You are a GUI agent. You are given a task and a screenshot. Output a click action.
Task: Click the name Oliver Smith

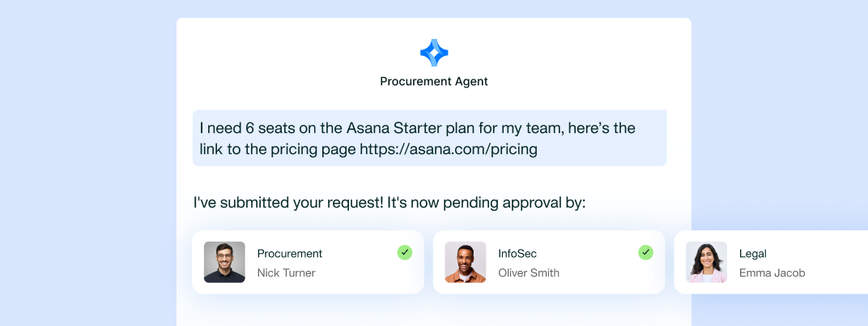tap(529, 273)
